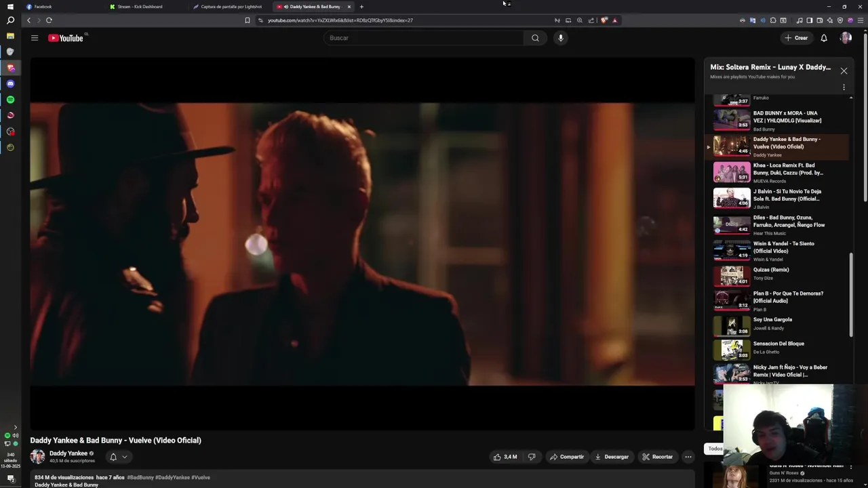Like the video (3,4 M)
The height and width of the screenshot is (488, 868).
coord(505,457)
